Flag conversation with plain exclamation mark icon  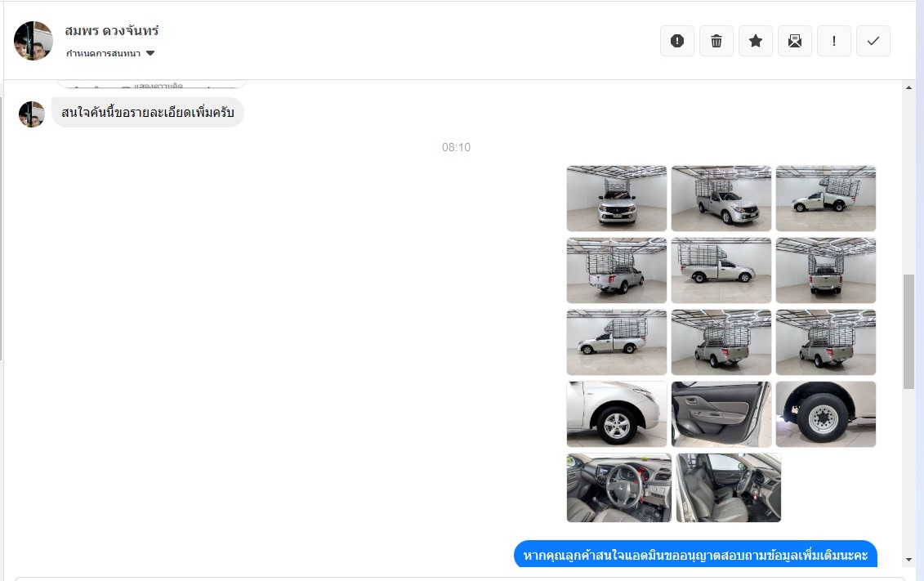[834, 41]
